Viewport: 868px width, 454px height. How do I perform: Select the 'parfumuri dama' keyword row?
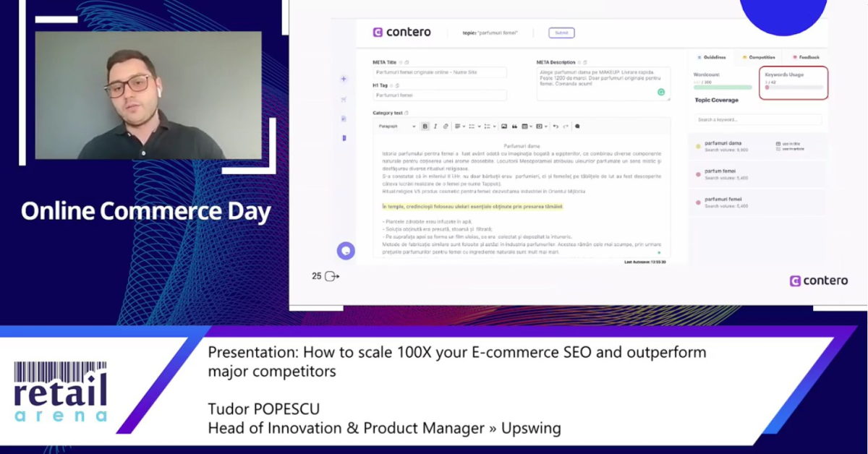tap(757, 146)
